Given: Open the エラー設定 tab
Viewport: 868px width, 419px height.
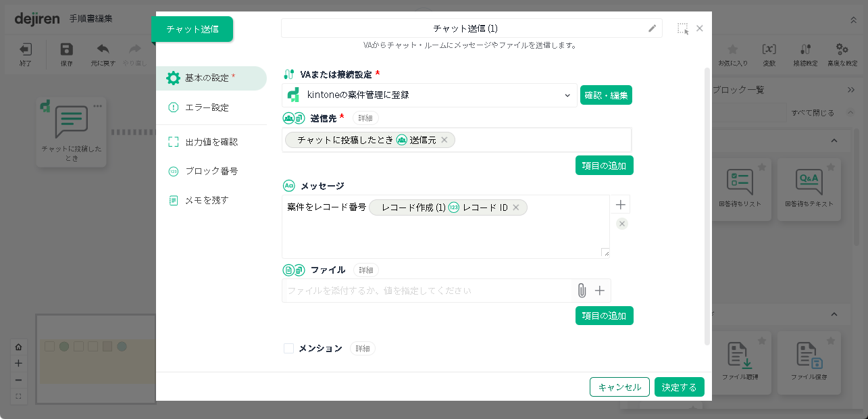Looking at the screenshot, I should pyautogui.click(x=207, y=107).
